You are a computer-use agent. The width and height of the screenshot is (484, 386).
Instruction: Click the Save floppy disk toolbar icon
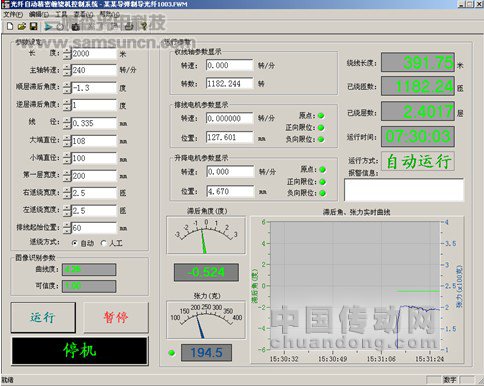33,26
